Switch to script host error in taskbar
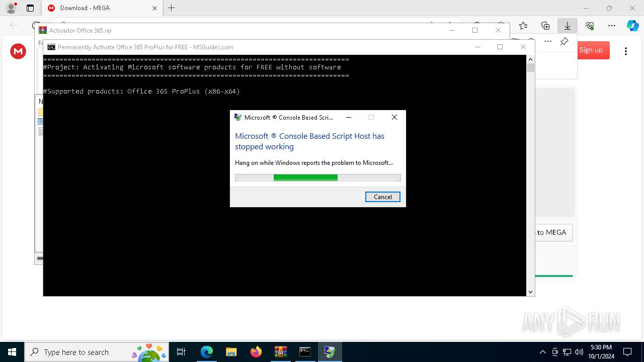Screen dimensions: 644x362 (x=330, y=352)
